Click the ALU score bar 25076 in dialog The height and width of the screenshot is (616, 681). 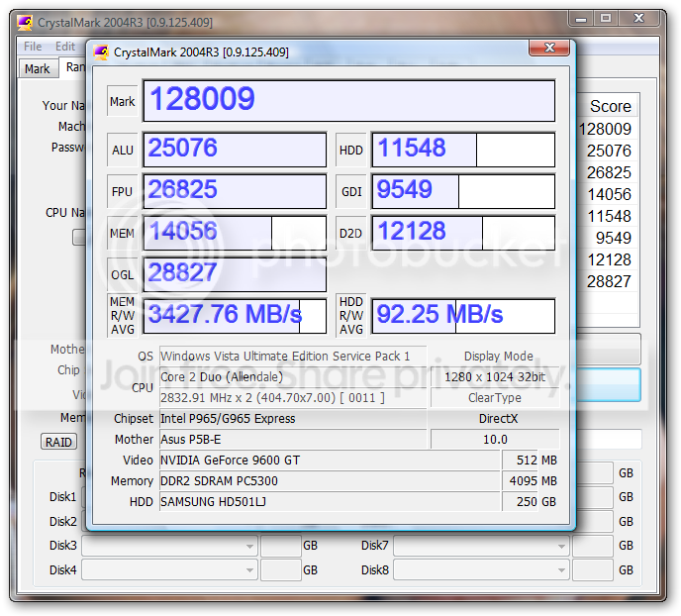pyautogui.click(x=235, y=150)
